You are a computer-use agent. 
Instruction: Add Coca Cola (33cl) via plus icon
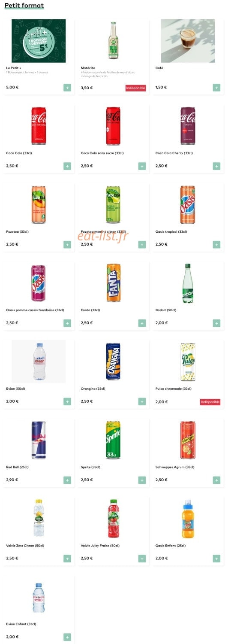coord(67,166)
